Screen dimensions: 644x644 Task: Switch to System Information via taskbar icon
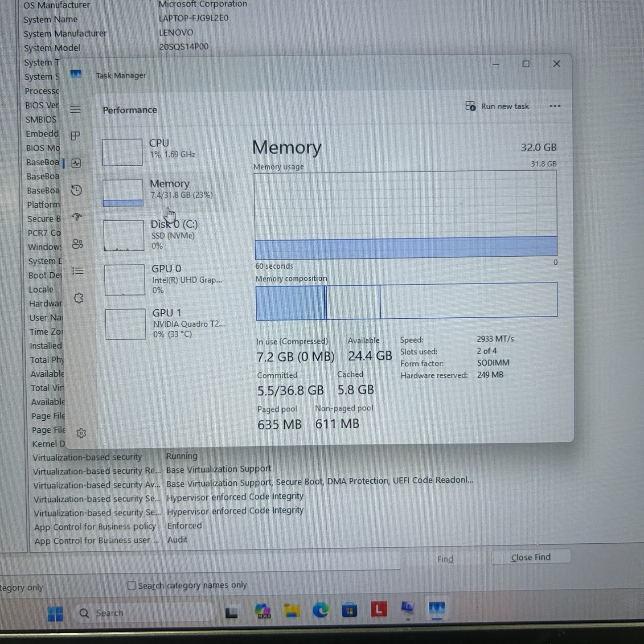pos(407,608)
